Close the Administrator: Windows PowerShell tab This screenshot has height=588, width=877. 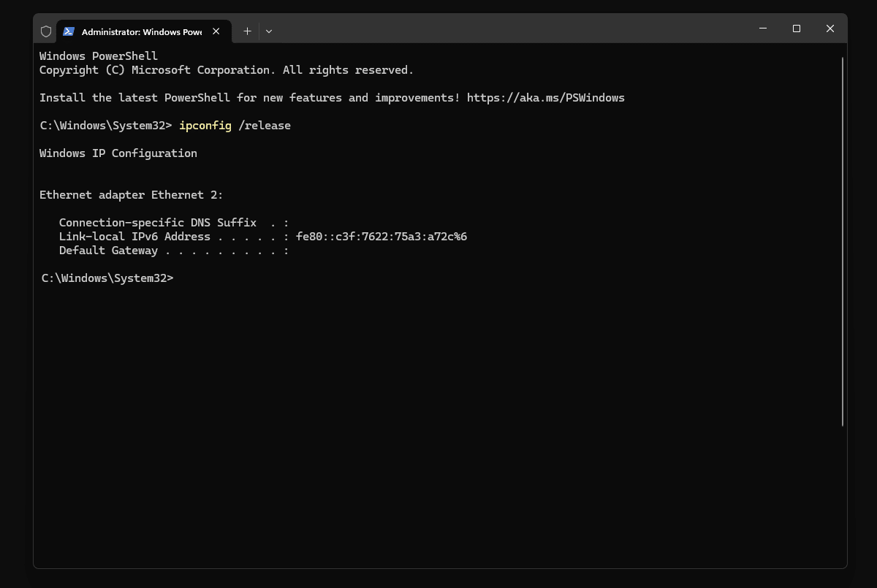[x=216, y=31]
